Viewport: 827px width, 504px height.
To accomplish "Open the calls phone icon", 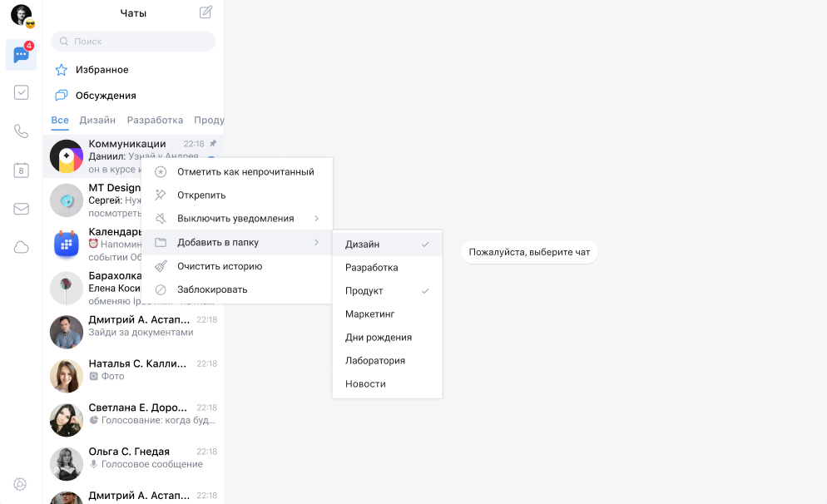I will click(21, 131).
